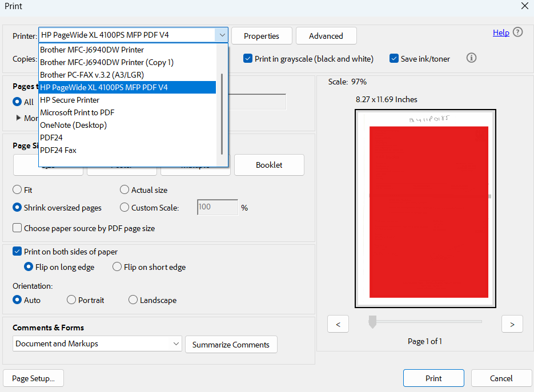Go to previous preview page
This screenshot has height=392, width=534.
coord(338,324)
